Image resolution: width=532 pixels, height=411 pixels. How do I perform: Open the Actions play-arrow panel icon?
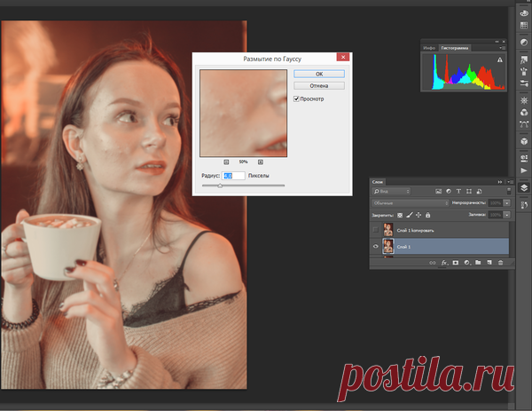pos(524,170)
